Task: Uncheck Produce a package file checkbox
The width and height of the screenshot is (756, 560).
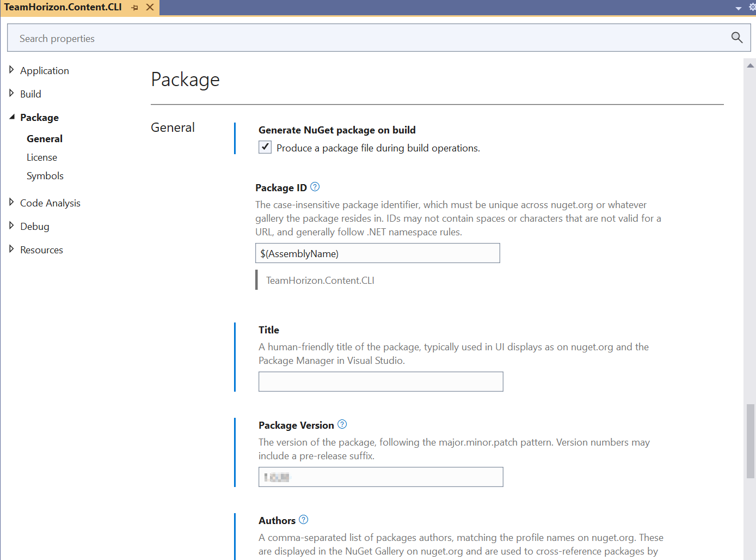Action: tap(265, 147)
